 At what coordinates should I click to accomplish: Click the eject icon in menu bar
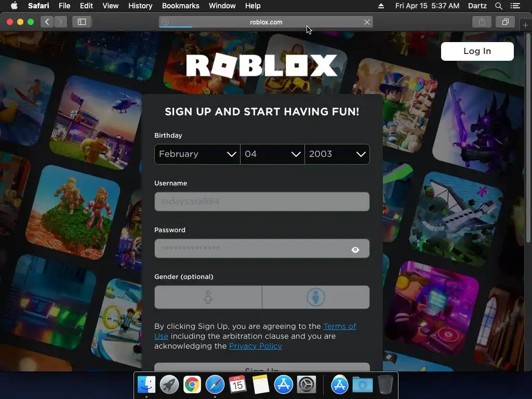tap(381, 6)
